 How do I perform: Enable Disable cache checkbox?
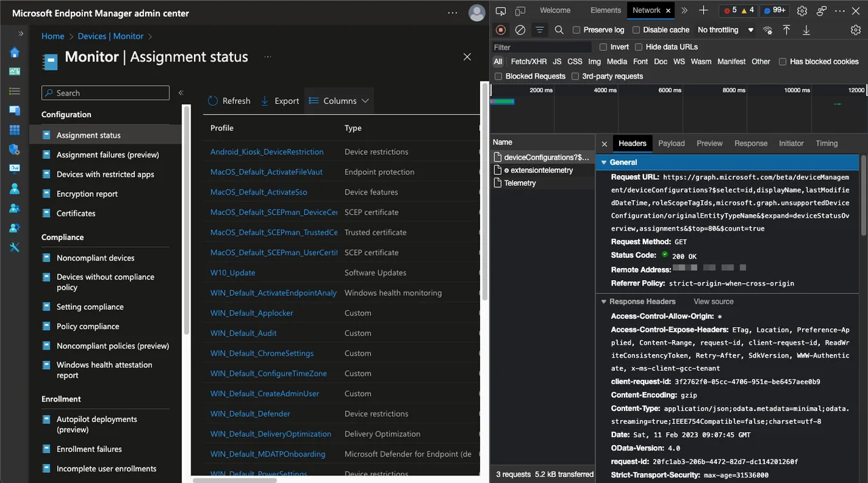pyautogui.click(x=636, y=30)
